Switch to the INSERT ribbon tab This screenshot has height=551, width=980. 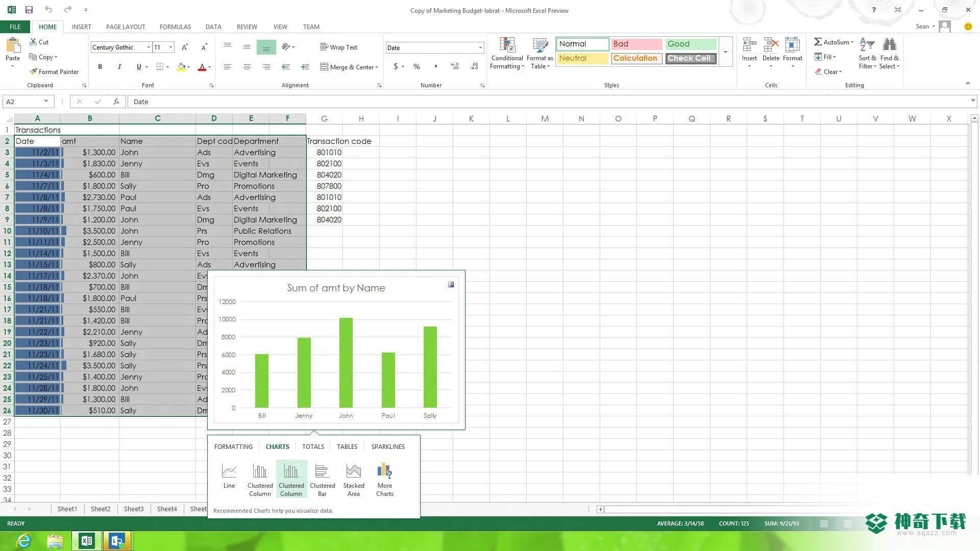click(81, 27)
